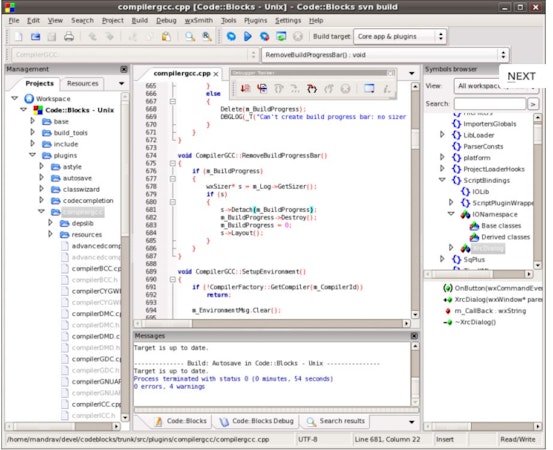Collapse the Workspace tree node
The width and height of the screenshot is (553, 450).
click(15, 98)
